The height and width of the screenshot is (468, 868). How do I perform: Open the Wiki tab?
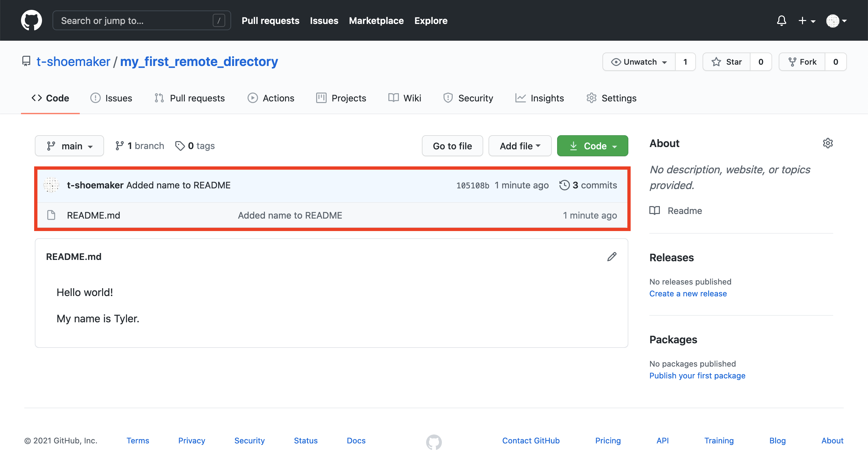click(x=405, y=98)
